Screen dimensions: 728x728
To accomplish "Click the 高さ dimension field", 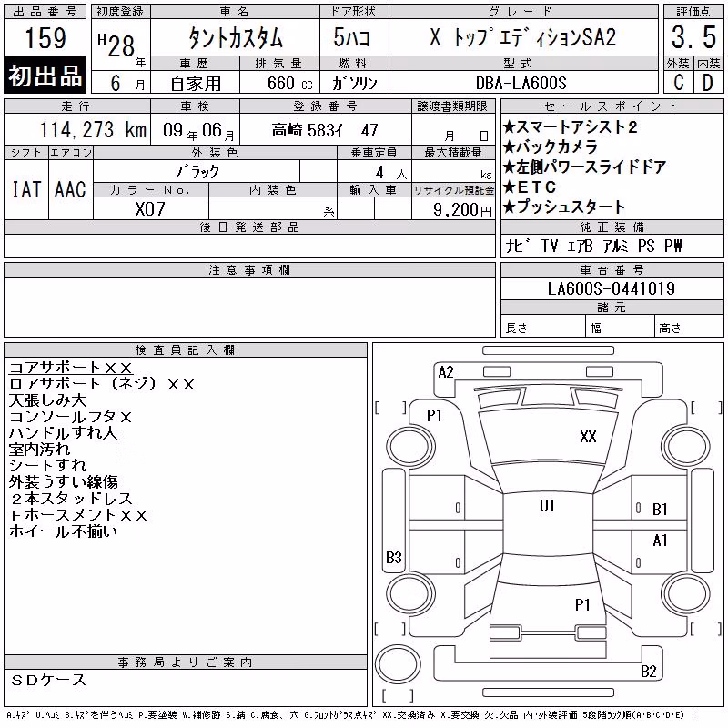I will [x=689, y=328].
